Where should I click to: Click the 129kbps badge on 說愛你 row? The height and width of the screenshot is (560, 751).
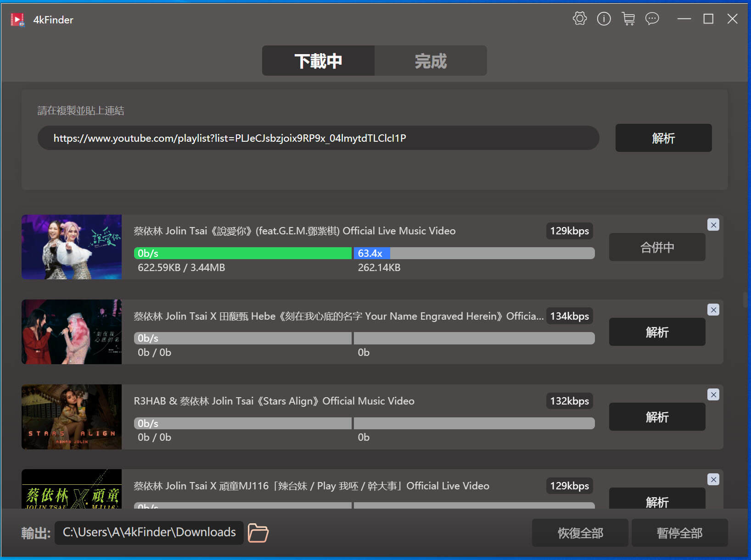[x=570, y=231]
